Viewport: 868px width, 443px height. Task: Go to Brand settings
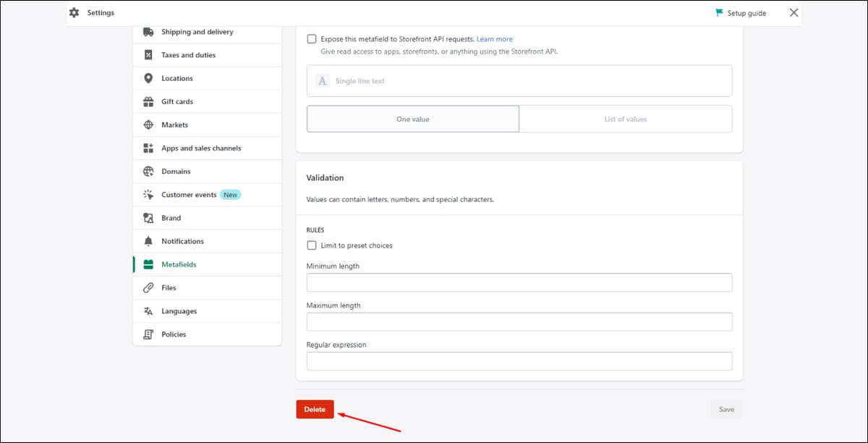[207, 218]
